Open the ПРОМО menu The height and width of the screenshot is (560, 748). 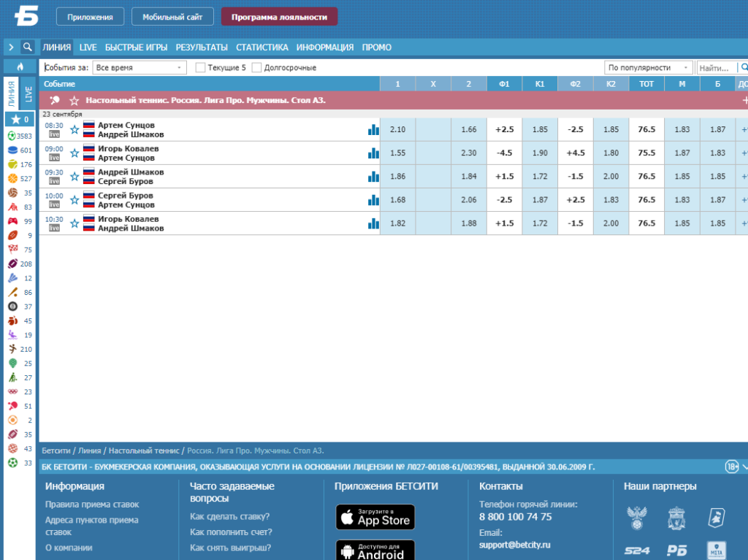click(376, 47)
